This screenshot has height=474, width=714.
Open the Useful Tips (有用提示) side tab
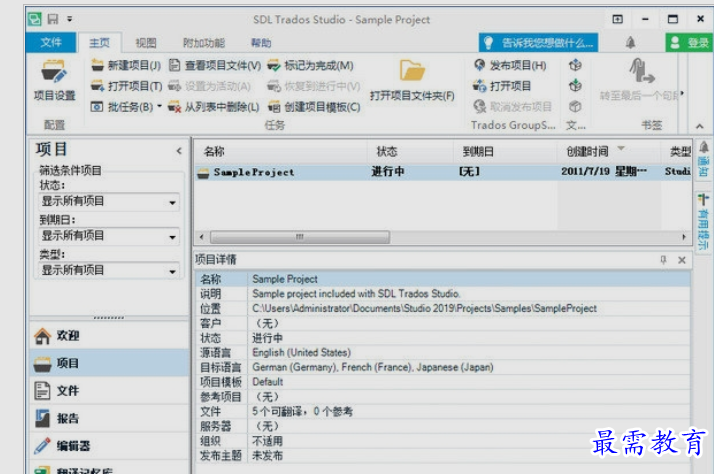[704, 222]
